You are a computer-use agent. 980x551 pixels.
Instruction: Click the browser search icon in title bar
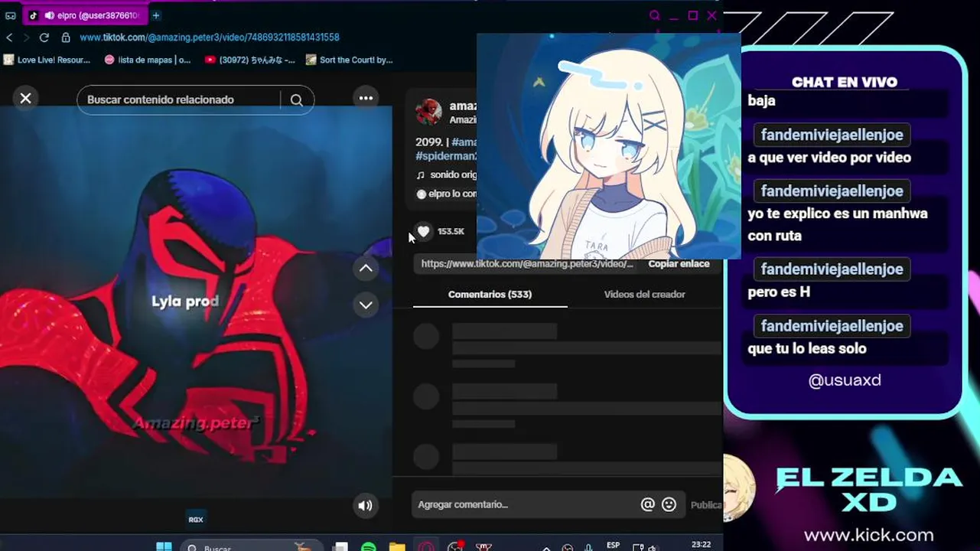click(x=655, y=15)
